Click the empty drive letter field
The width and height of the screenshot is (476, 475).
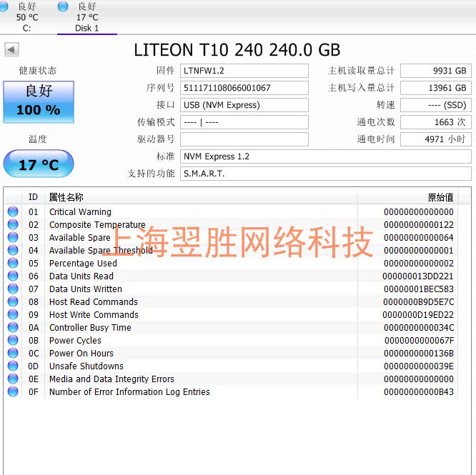point(244,139)
